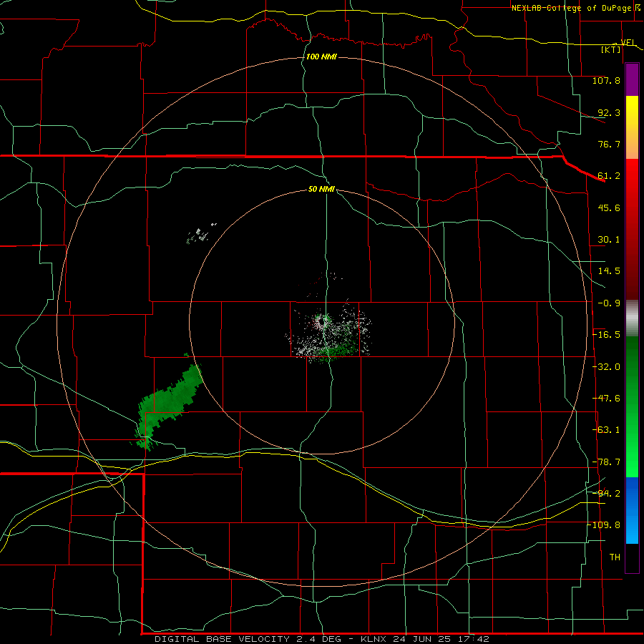Select the 14.5 velocity scale value
The height and width of the screenshot is (644, 644).
click(x=609, y=271)
